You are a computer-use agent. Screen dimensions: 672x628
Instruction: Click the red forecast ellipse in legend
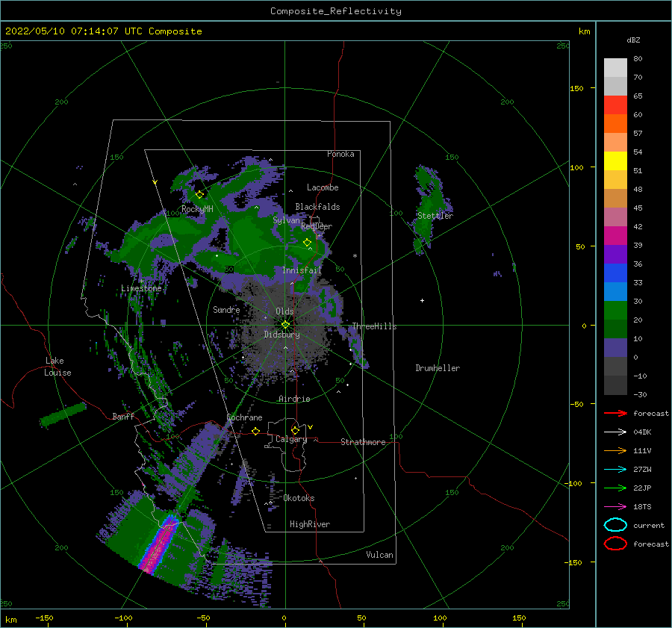click(x=615, y=544)
